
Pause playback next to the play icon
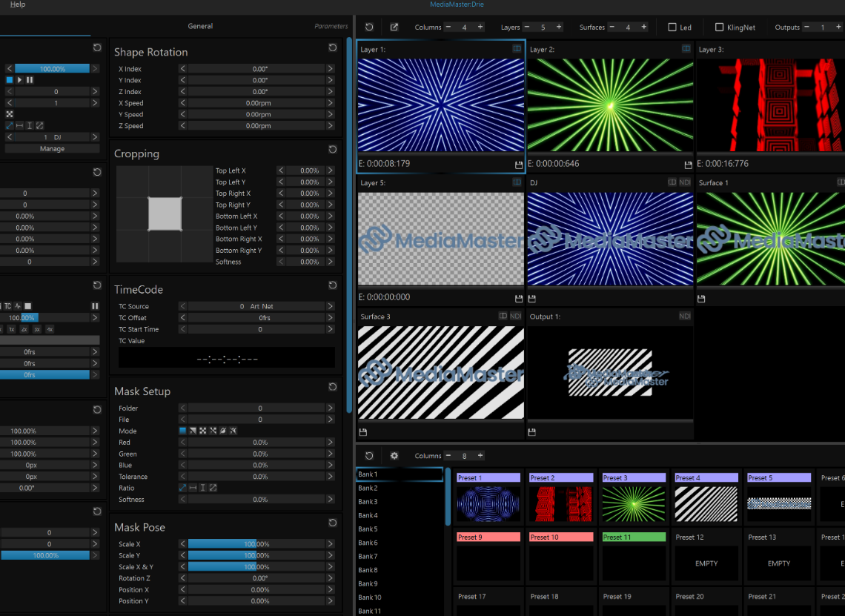tap(30, 80)
